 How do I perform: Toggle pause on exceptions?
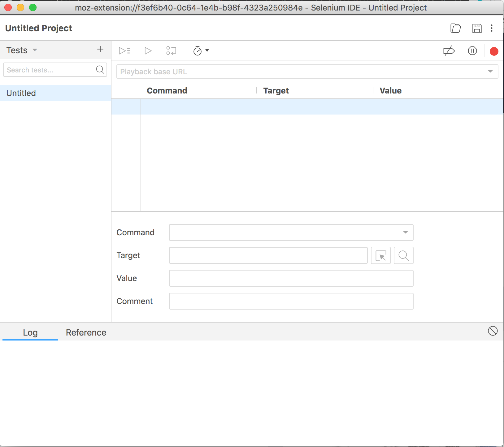[472, 51]
